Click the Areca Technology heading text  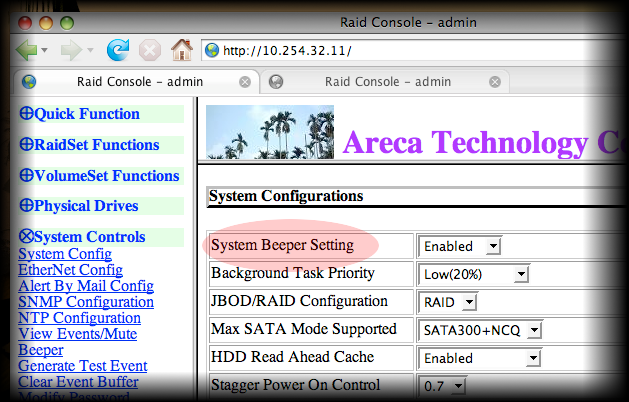(x=485, y=143)
